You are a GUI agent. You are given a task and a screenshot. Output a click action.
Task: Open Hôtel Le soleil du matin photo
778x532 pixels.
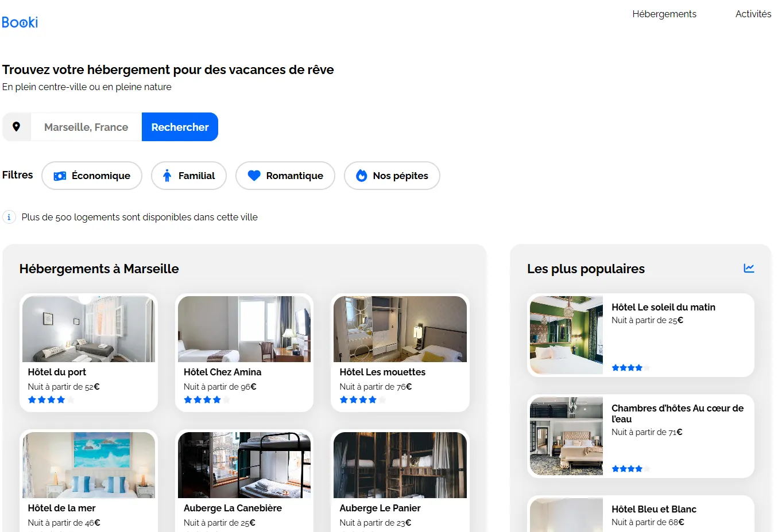coord(566,335)
